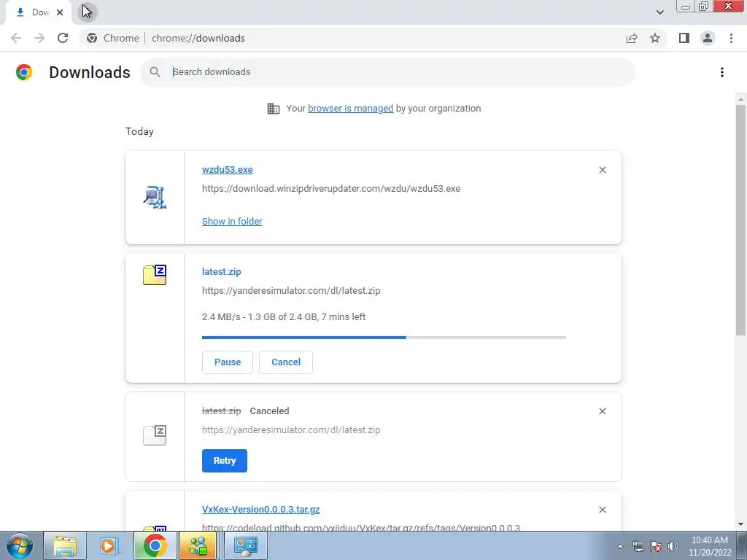This screenshot has height=560, width=747.
Task: Remove wzdu53.exe from the downloads list
Action: point(602,170)
